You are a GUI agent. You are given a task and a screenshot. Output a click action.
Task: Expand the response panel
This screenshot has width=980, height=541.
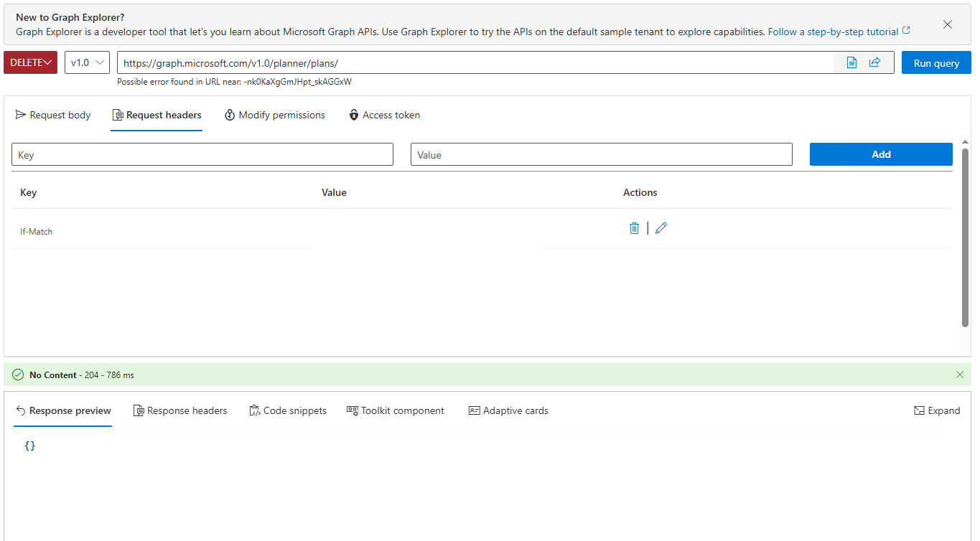point(937,411)
